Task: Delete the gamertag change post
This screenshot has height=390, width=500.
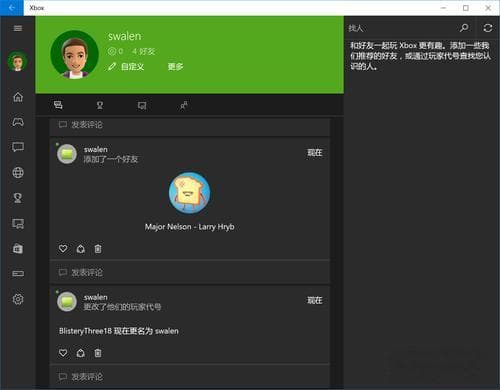Action: 98,353
